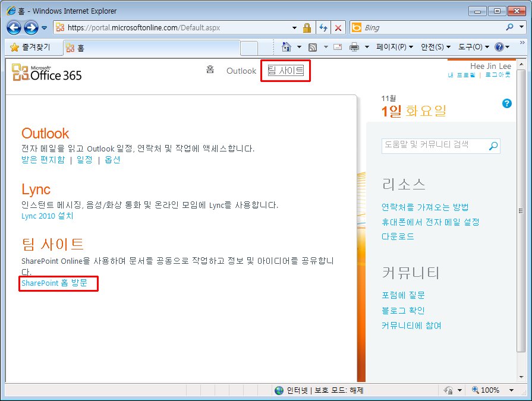Open 휴대폰에서 전자 메일 설정 link
This screenshot has height=401, width=532.
pyautogui.click(x=430, y=222)
